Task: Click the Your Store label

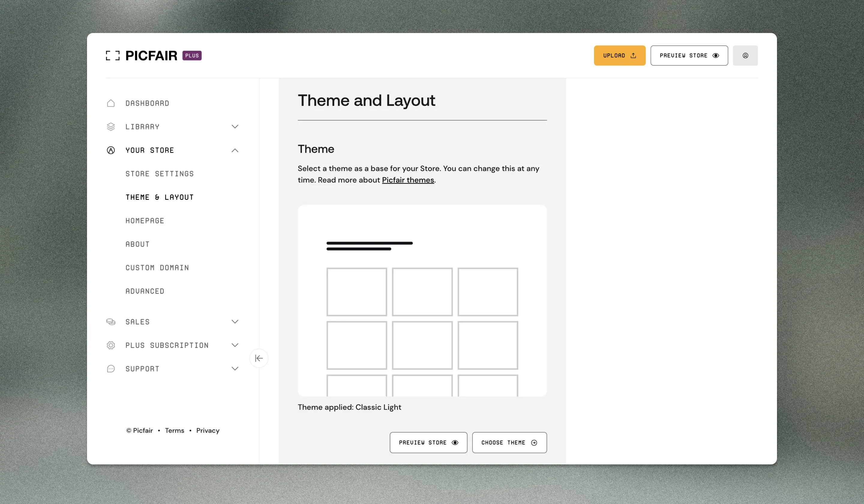Action: (149, 150)
